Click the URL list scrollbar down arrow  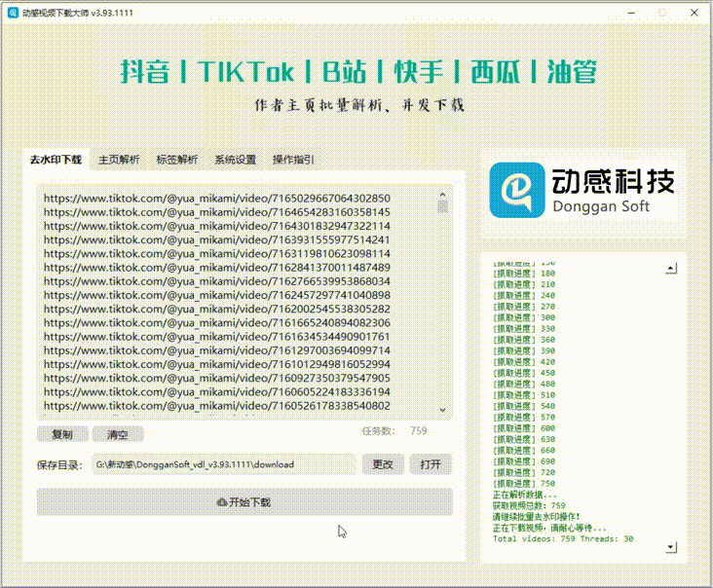[442, 411]
